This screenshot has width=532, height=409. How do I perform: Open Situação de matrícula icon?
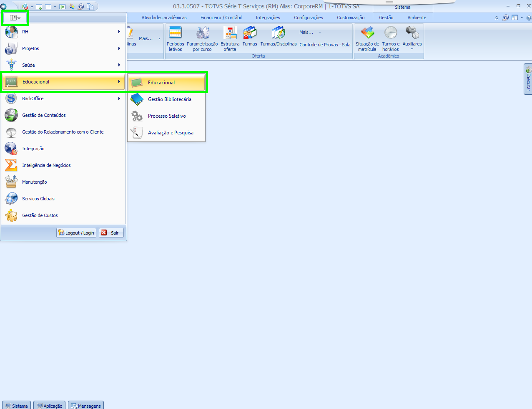[367, 39]
